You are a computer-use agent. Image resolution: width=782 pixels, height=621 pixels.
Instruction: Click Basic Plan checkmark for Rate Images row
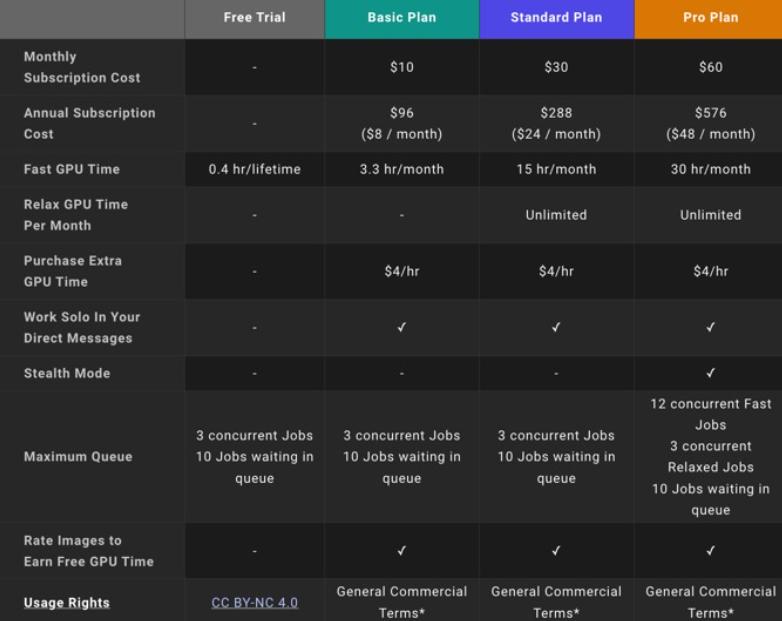tap(402, 551)
